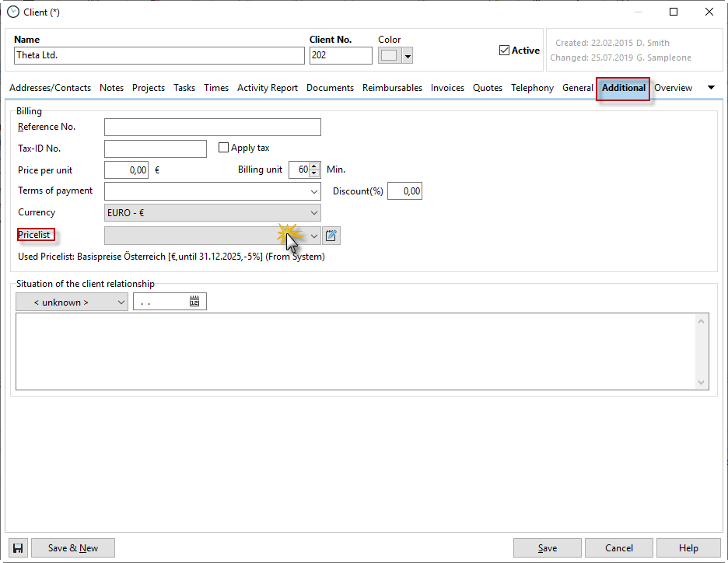The width and height of the screenshot is (728, 563).
Task: Open the Color dropdown arrow
Action: (x=407, y=56)
